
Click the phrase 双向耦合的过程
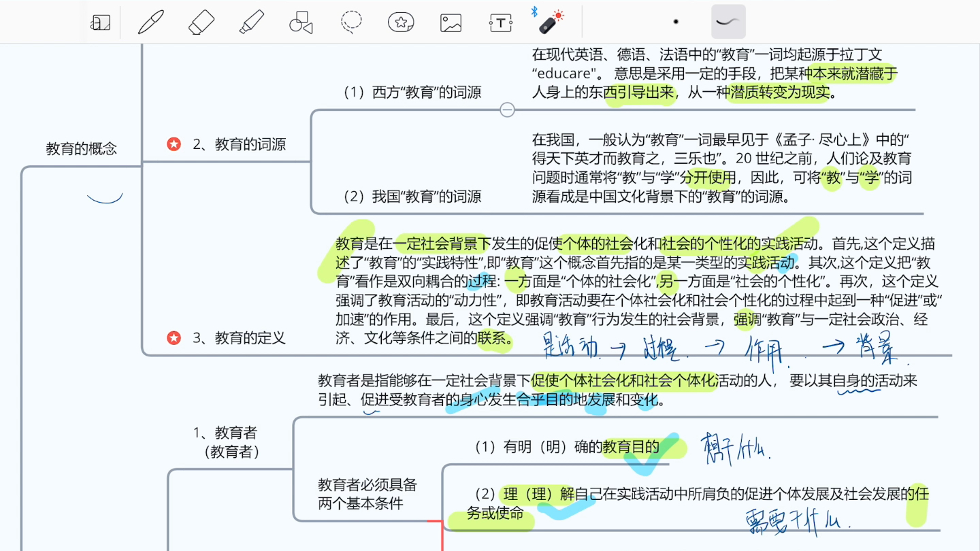443,281
